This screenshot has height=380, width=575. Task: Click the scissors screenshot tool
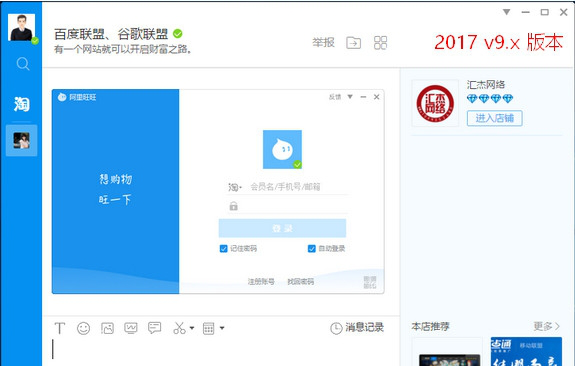coord(179,328)
